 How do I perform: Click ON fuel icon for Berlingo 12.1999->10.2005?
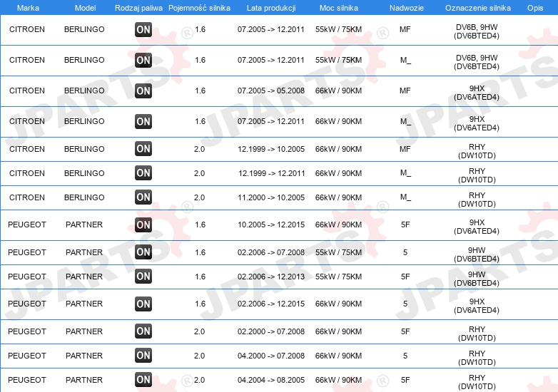(143, 148)
